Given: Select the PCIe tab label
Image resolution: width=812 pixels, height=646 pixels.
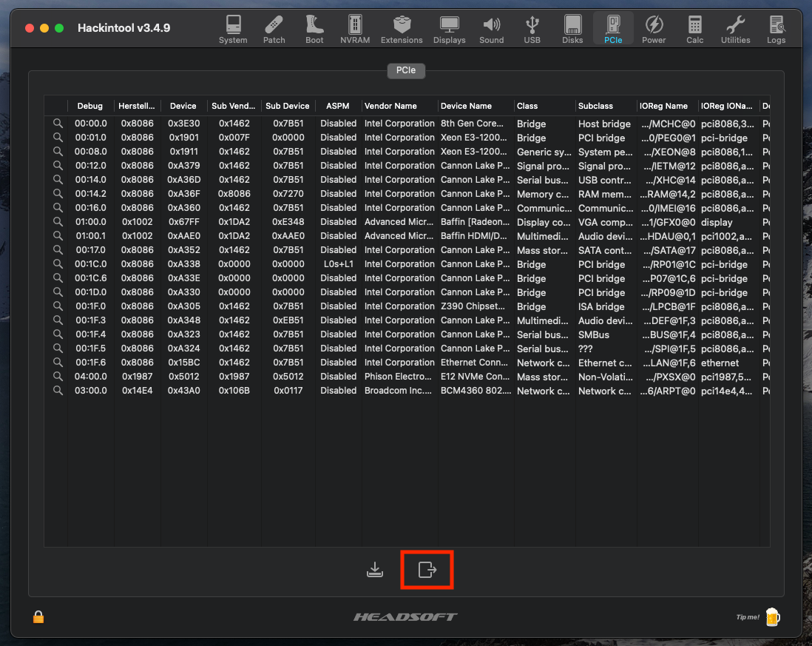Looking at the screenshot, I should pos(406,70).
